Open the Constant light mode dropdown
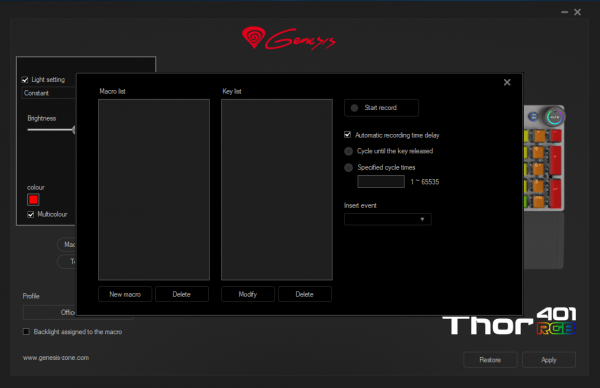 [x=49, y=93]
